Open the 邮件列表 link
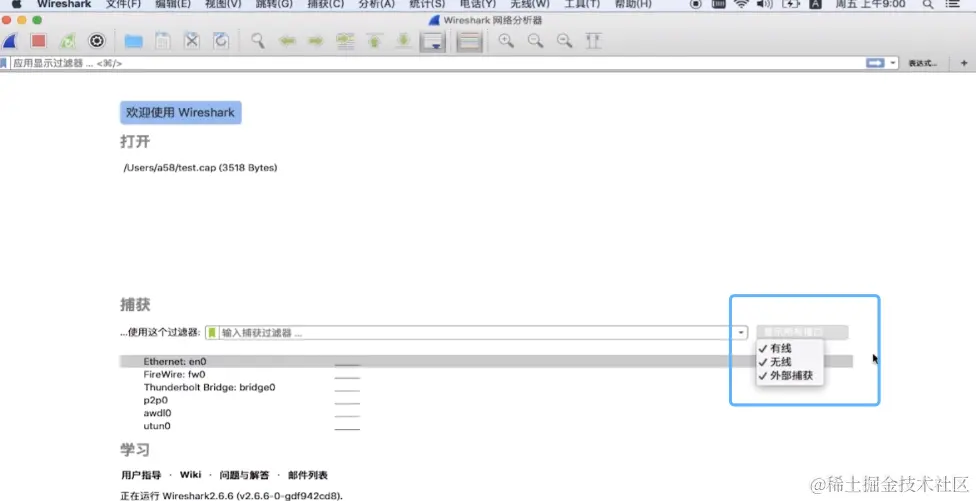The image size is (976, 501). [308, 475]
